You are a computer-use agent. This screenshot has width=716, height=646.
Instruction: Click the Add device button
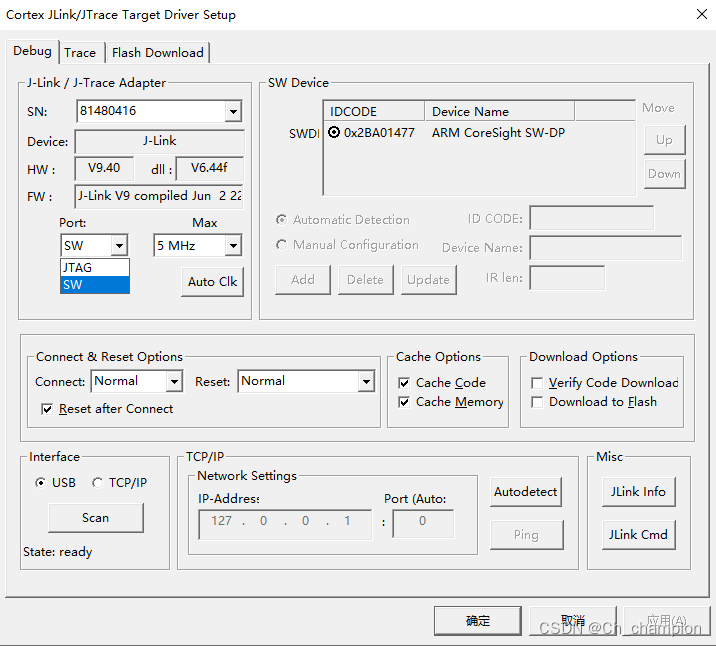(303, 280)
